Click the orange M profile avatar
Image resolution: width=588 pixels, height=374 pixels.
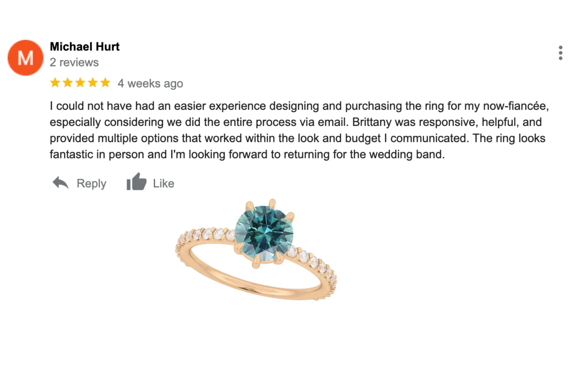point(26,58)
